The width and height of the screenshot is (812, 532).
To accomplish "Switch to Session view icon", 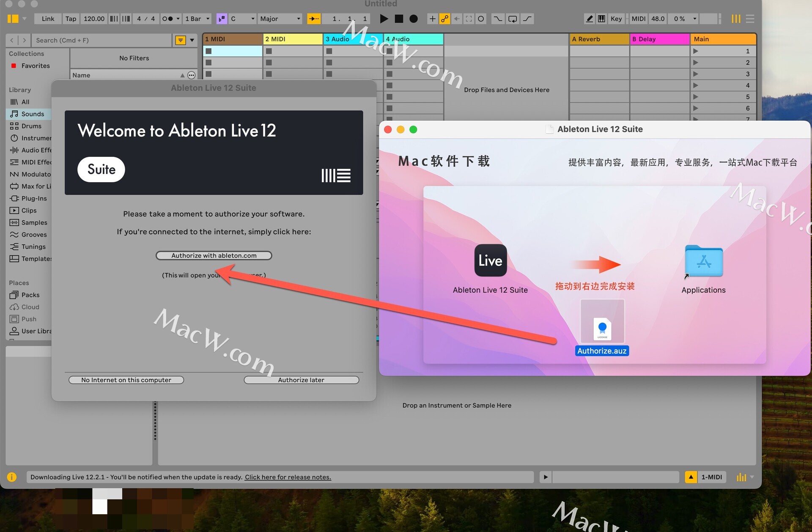I will click(736, 19).
